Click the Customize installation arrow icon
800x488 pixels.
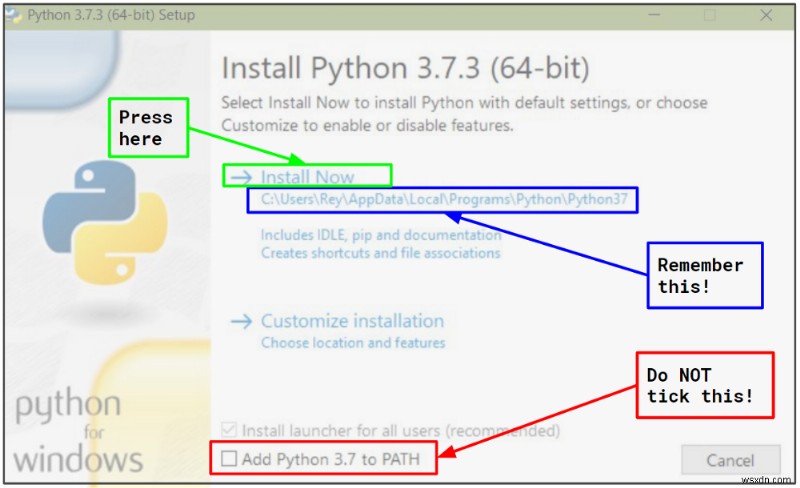241,321
